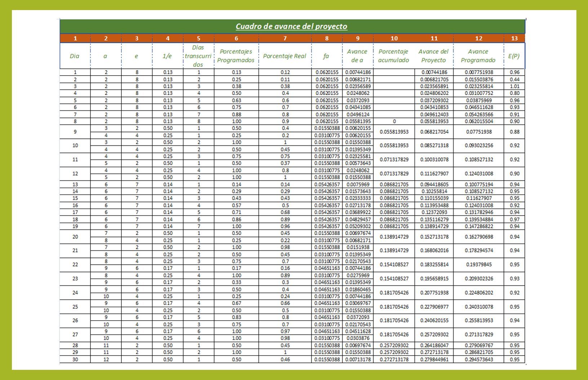Select the 'E(P)' column header

coord(514,56)
